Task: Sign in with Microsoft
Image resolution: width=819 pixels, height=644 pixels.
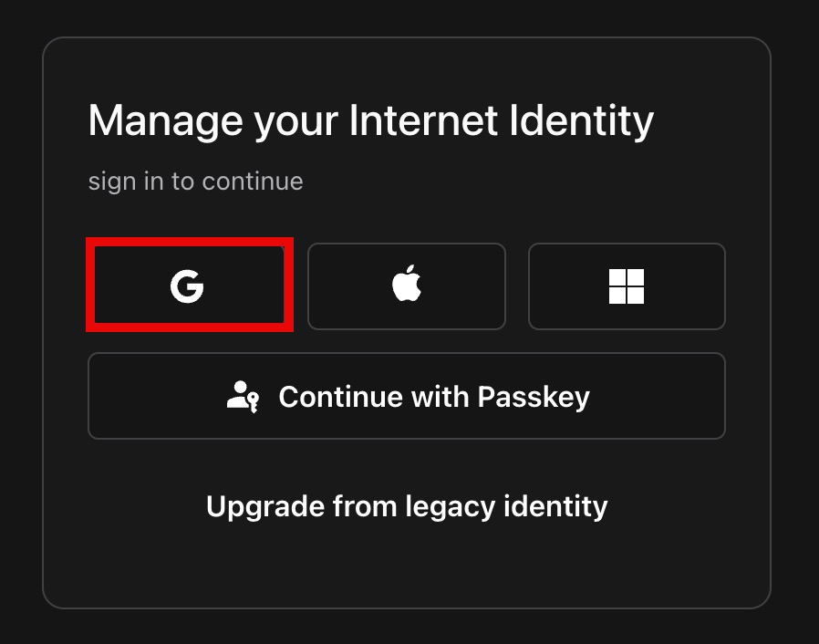Action: [627, 286]
